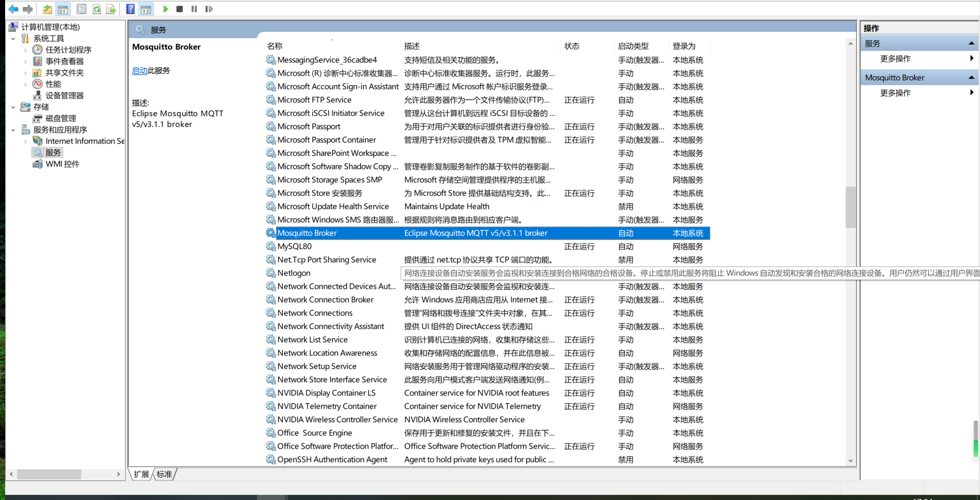Click the 启动 link to start service
The width and height of the screenshot is (980, 500).
click(x=140, y=71)
